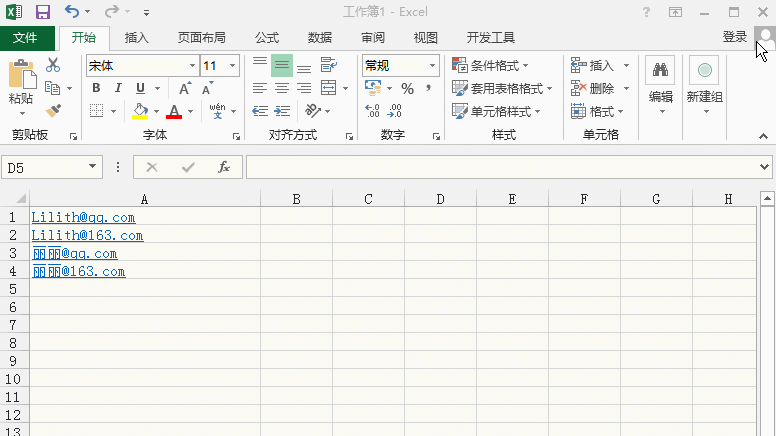The width and height of the screenshot is (776, 436).
Task: Apply the red font color
Action: point(174,111)
